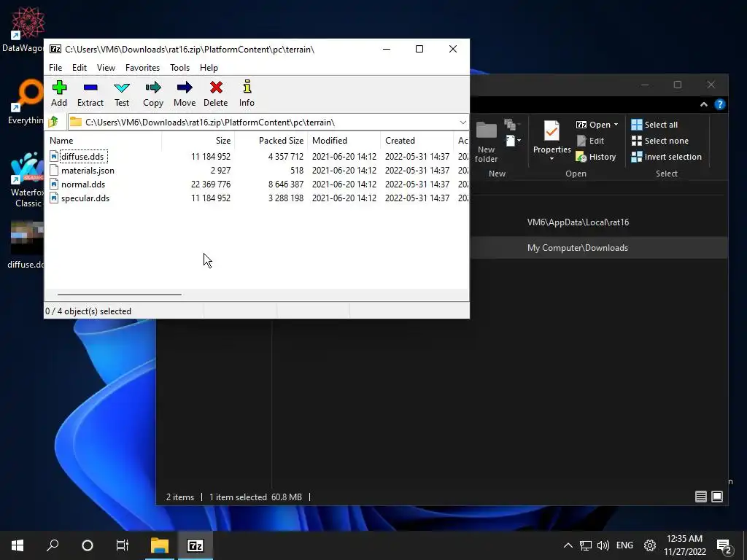The image size is (747, 560).
Task: Sort by Created column header
Action: coord(417,141)
